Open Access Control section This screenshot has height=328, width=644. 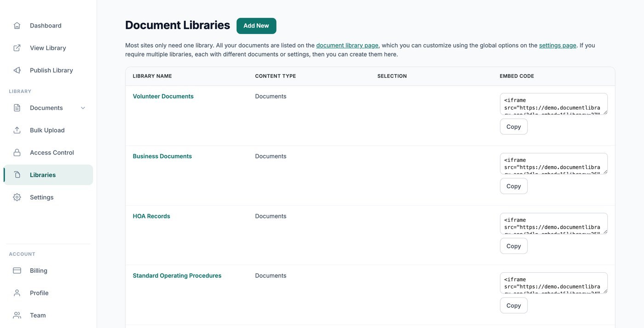tap(48, 152)
